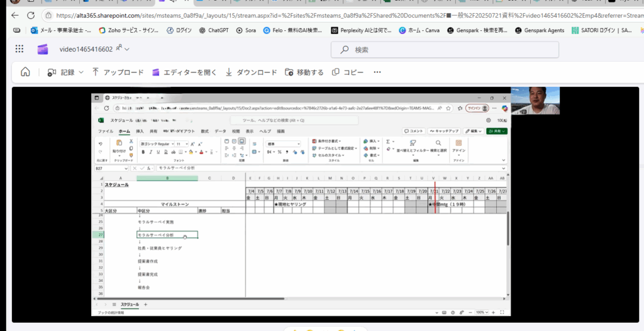
Task: Click the undo icon in Excel ribbon
Action: tap(101, 144)
